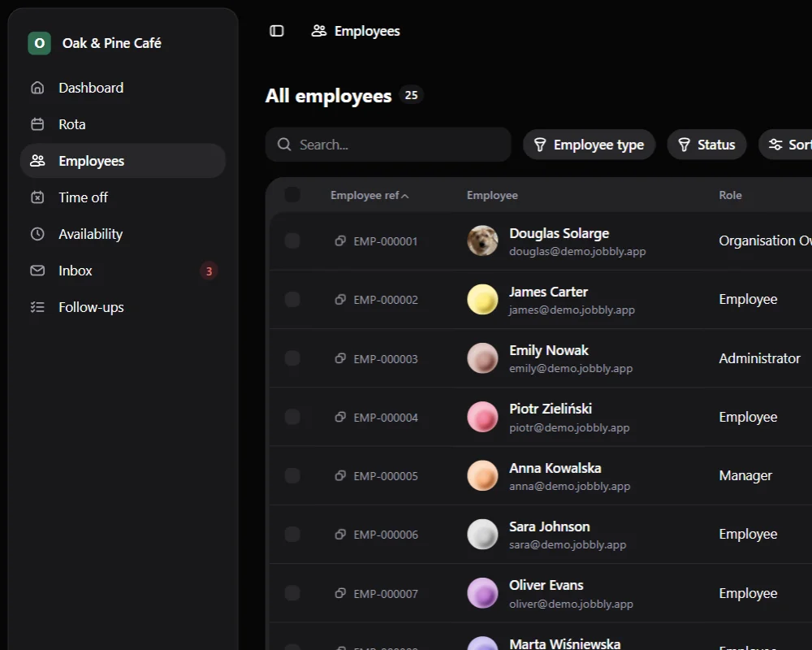Copy employee ref EMP-000003 icon
Viewport: 812px width, 650px height.
[x=340, y=358]
